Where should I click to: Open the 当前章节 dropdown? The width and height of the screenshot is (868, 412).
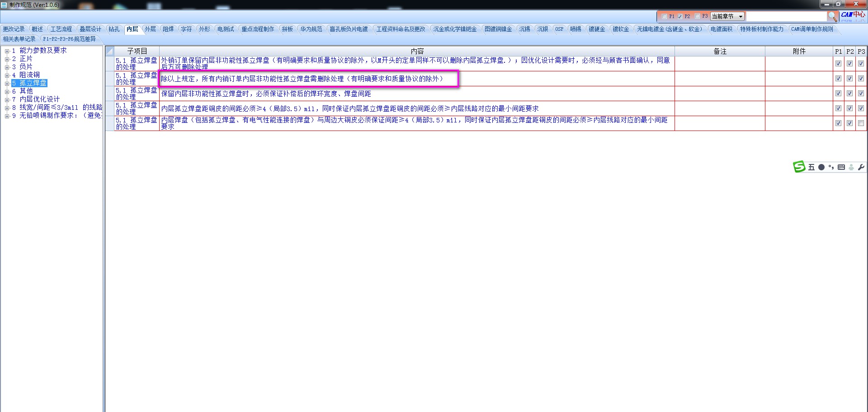[727, 16]
